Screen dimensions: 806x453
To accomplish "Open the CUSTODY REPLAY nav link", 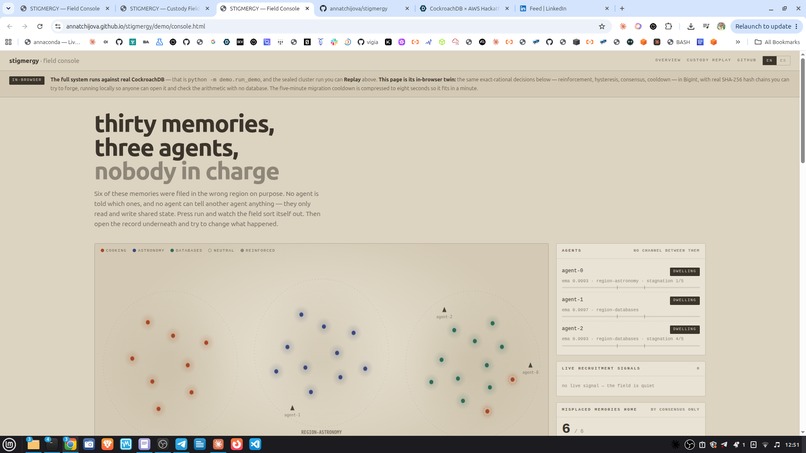I will pyautogui.click(x=708, y=60).
